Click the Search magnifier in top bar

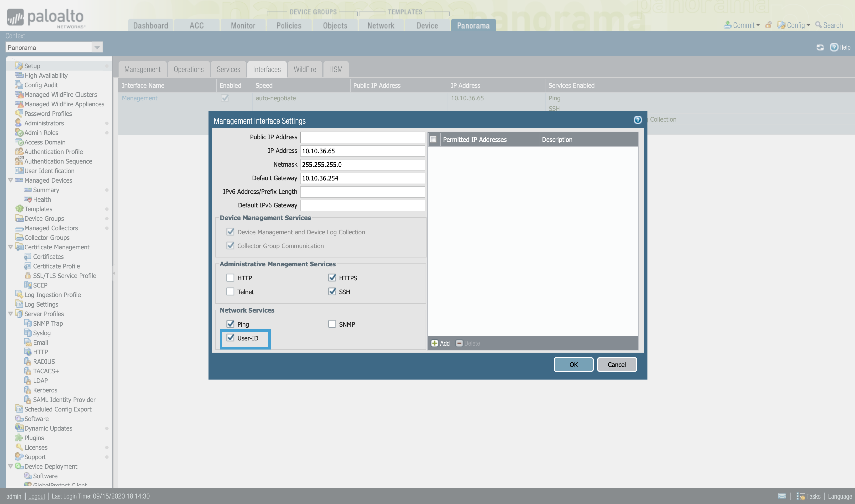pyautogui.click(x=818, y=25)
